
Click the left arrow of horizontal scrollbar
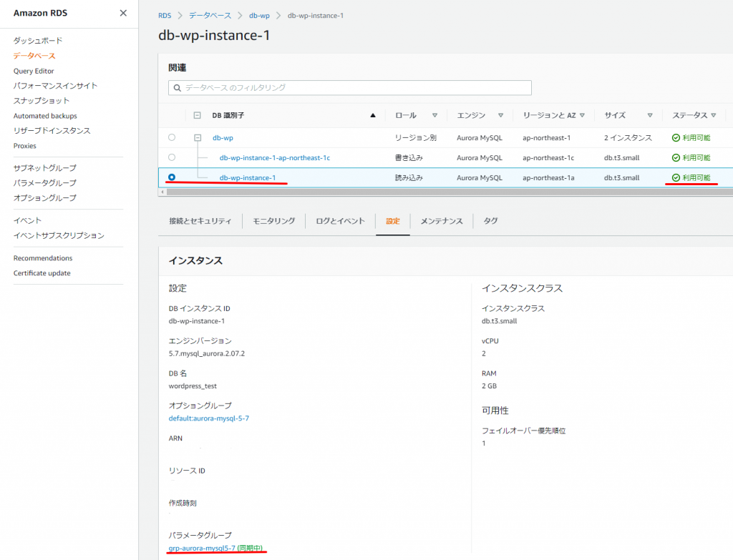(162, 192)
